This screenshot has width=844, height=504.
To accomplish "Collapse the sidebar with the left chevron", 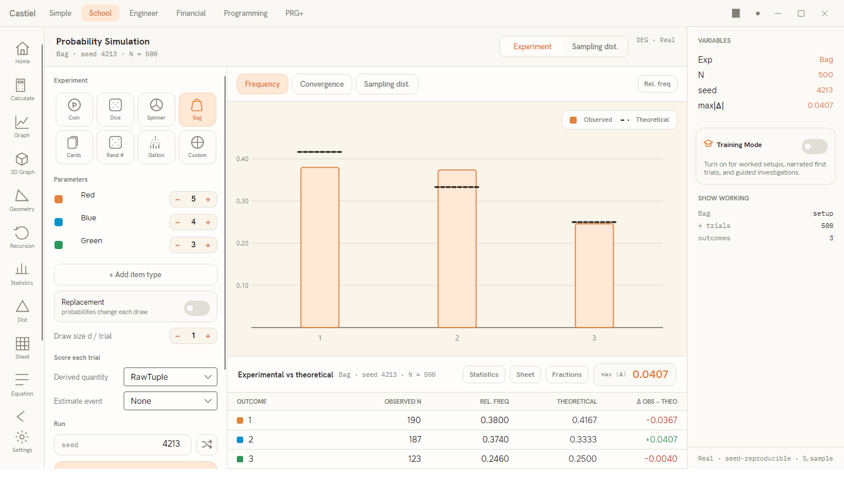I will coord(21,416).
